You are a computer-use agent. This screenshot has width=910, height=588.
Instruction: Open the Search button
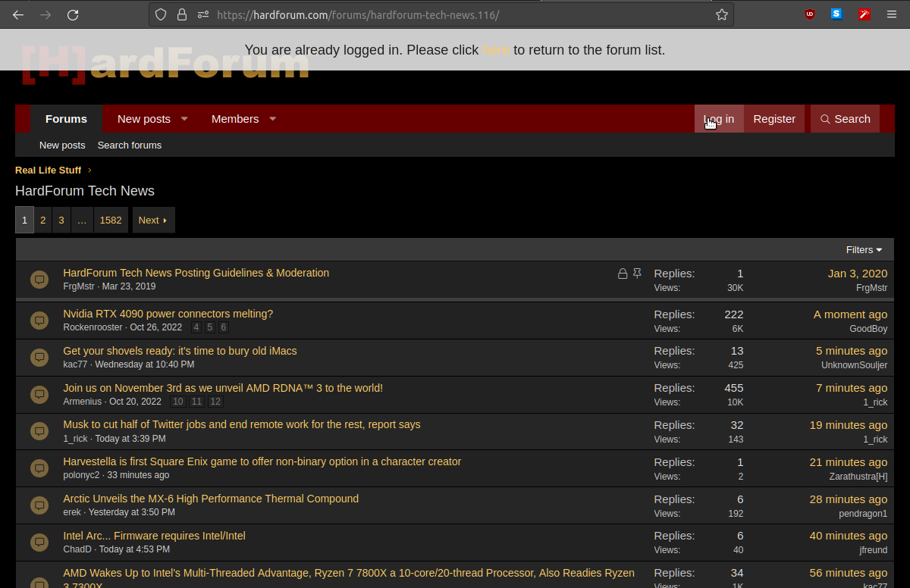tap(845, 119)
